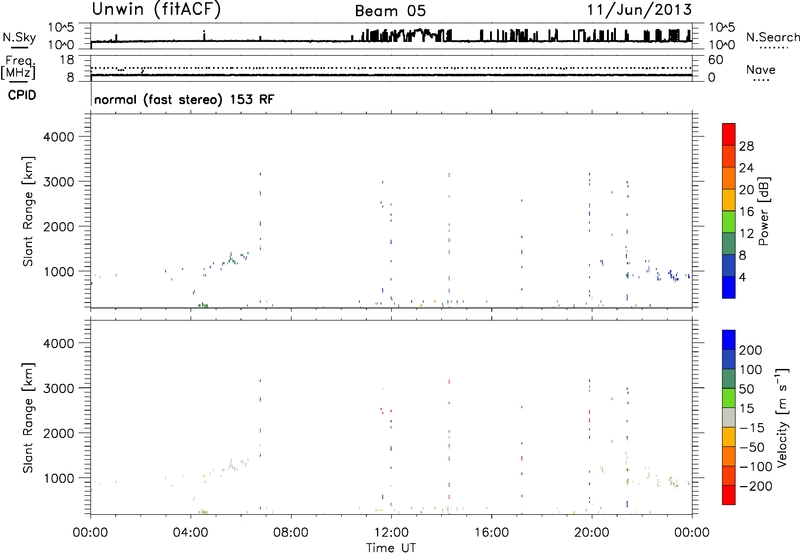Click the '200' Velocity colorbar tick label

(750, 350)
